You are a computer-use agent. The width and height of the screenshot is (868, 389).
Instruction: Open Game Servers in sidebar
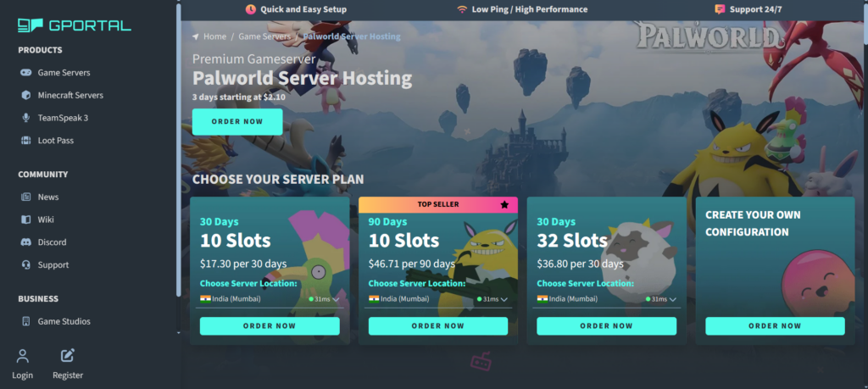[x=64, y=73]
